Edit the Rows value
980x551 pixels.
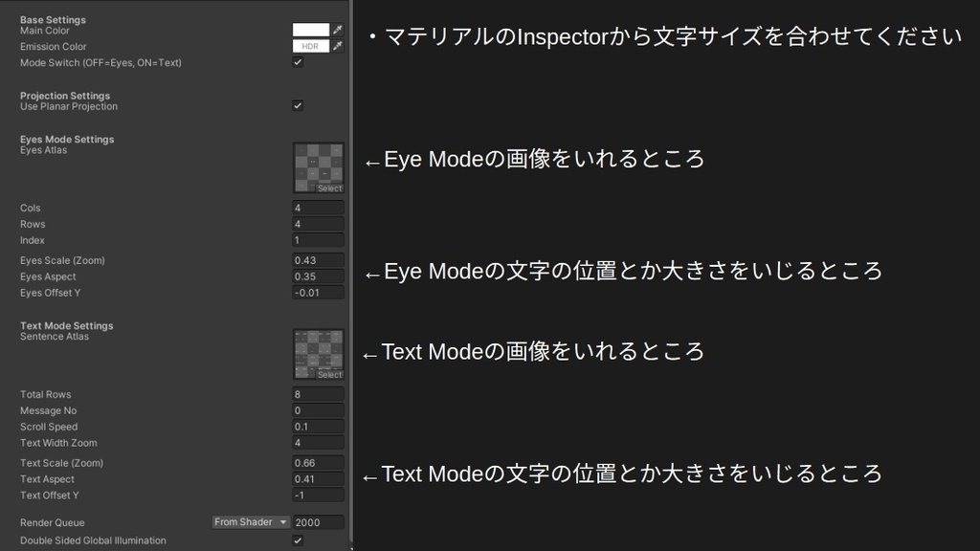(319, 224)
